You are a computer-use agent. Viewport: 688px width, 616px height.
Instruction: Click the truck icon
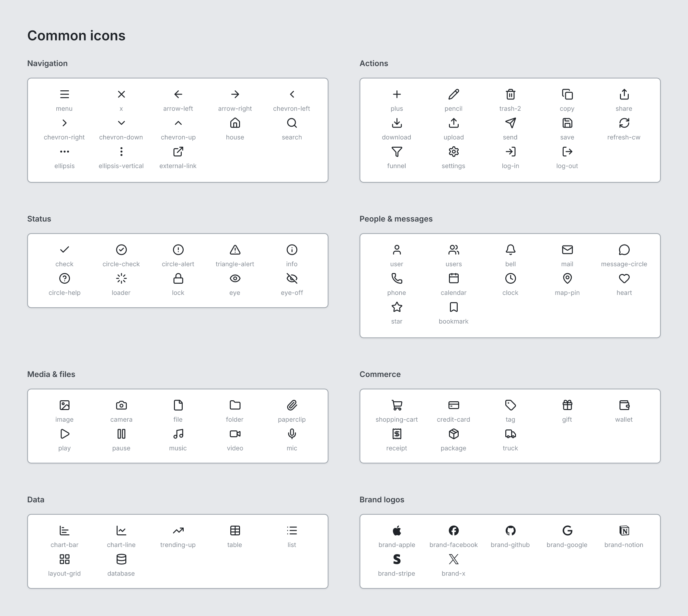[x=510, y=434]
